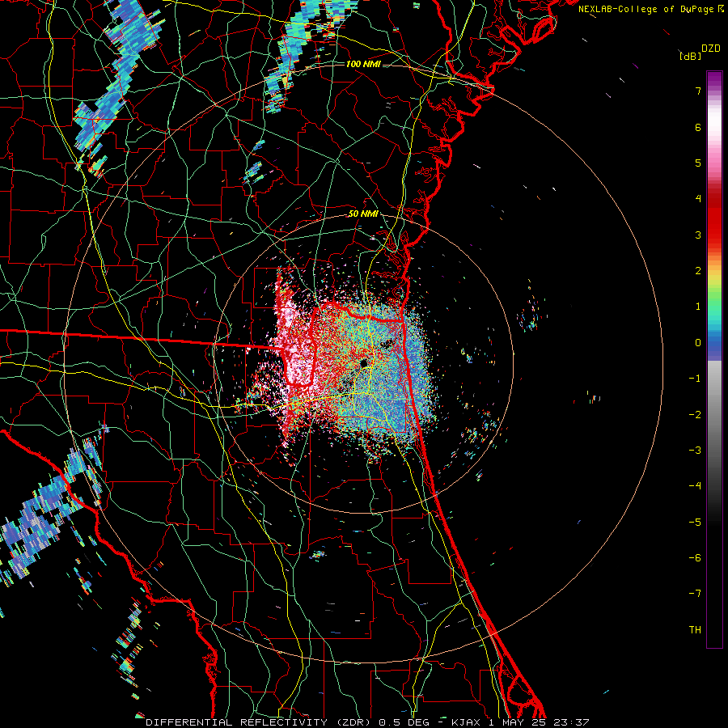Click the KJAX radar station identifier
Viewport: 728px width, 728px height.
click(466, 722)
